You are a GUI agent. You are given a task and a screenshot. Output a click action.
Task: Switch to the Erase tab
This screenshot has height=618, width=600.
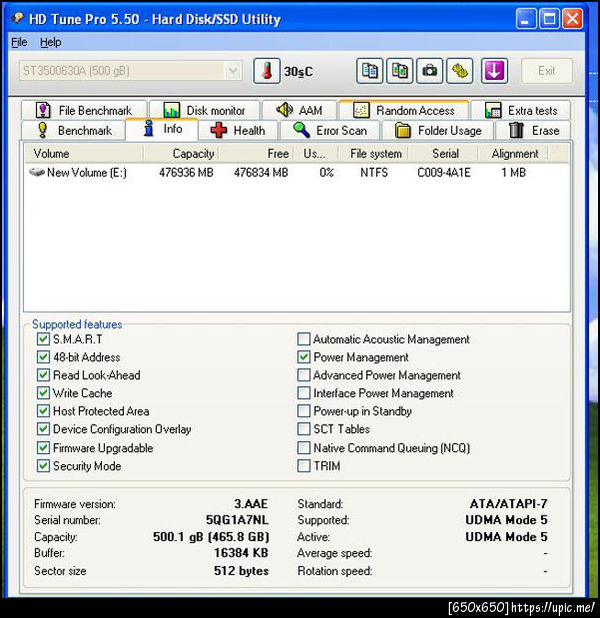[533, 130]
